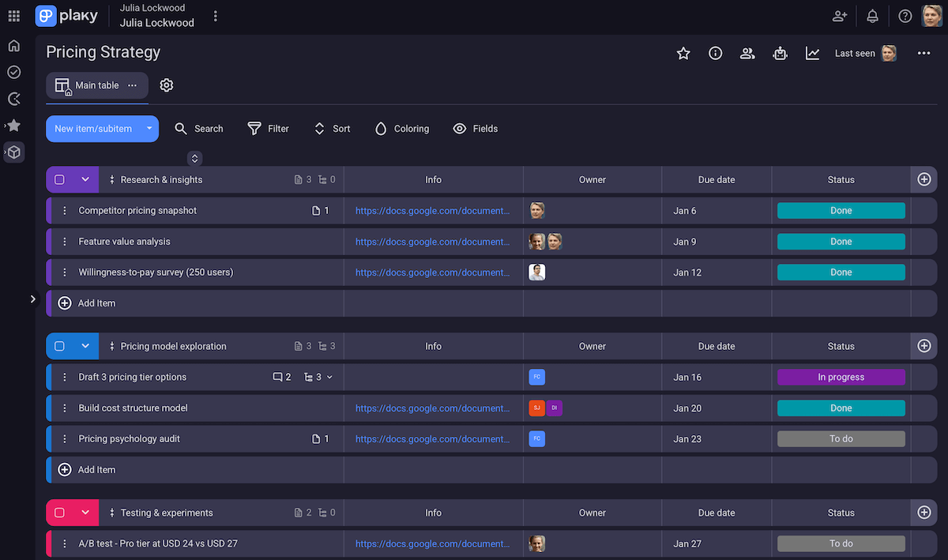
Task: Open the top-right three-dot board menu
Action: pos(923,53)
